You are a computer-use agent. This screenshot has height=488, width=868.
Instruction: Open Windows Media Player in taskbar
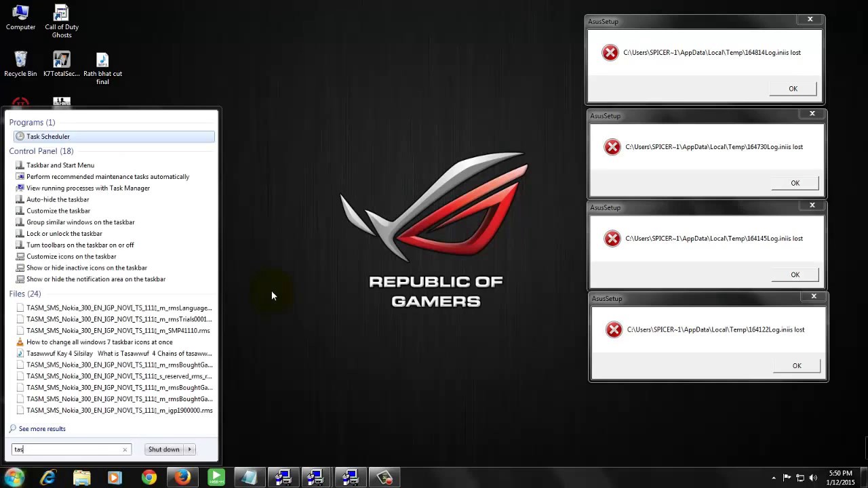(115, 478)
